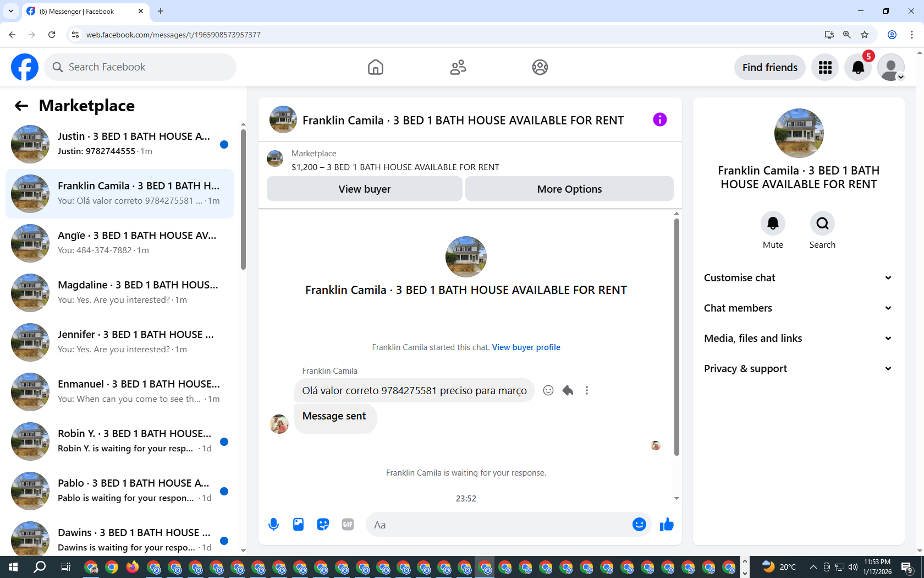The image size is (924, 578).
Task: Click the conversation list scrollbar
Action: click(x=243, y=199)
